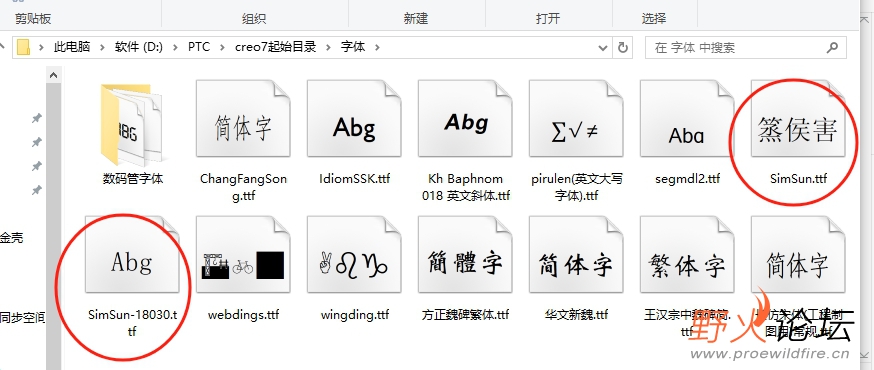
Task: Select the 方正魏碑繁体.ttf file icon
Action: [465, 255]
